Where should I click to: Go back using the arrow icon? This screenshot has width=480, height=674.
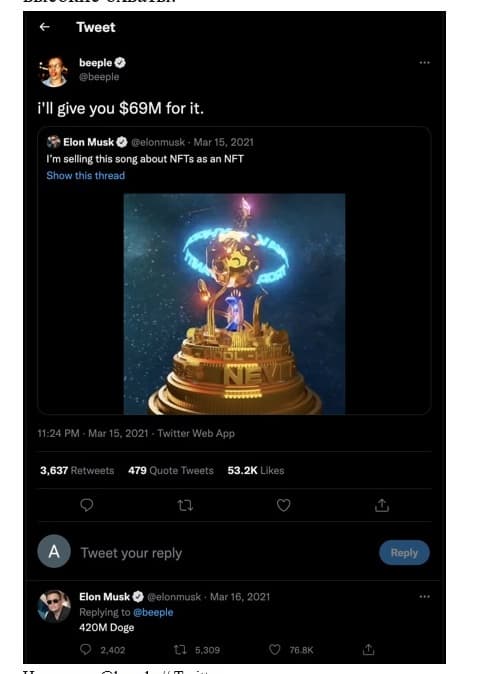pos(45,27)
